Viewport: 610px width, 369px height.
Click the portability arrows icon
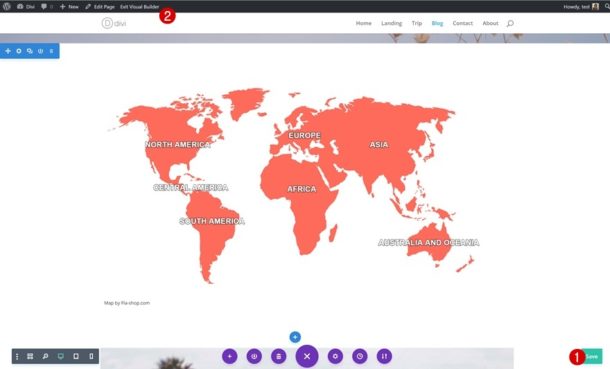[384, 356]
